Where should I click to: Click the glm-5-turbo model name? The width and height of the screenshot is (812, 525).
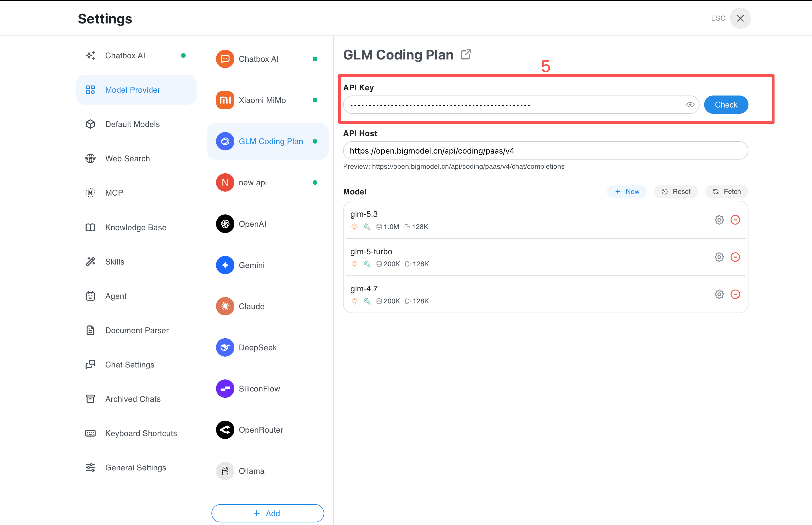coord(371,251)
